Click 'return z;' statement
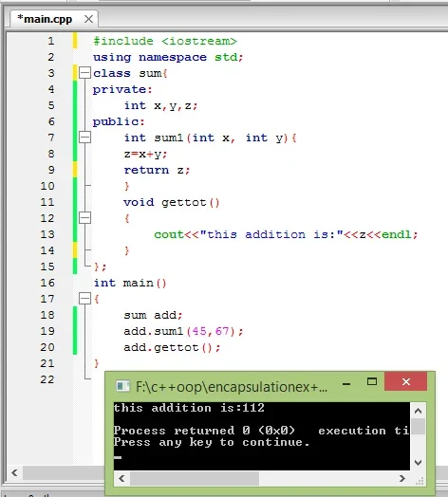This screenshot has width=448, height=497. [x=157, y=170]
